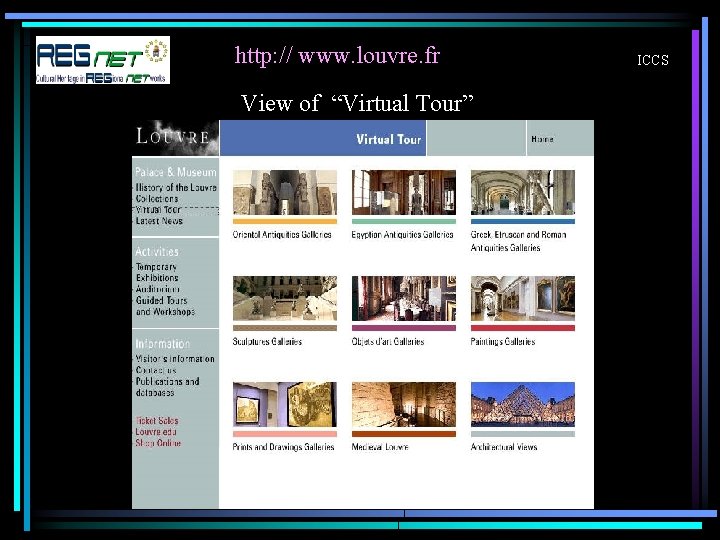Image resolution: width=720 pixels, height=540 pixels.
Task: Open the Objets d'art Galleries thumbnail
Action: [404, 298]
